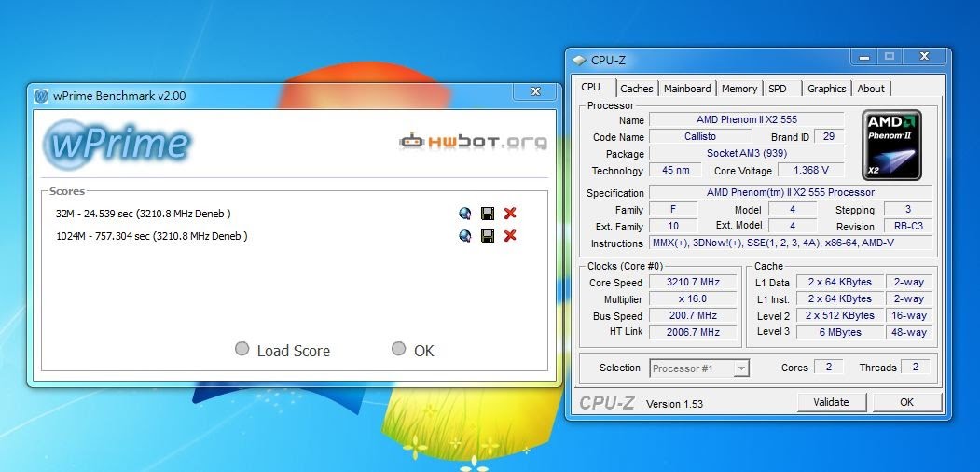The width and height of the screenshot is (980, 472).
Task: Open the Mainboard tab
Action: click(x=687, y=89)
